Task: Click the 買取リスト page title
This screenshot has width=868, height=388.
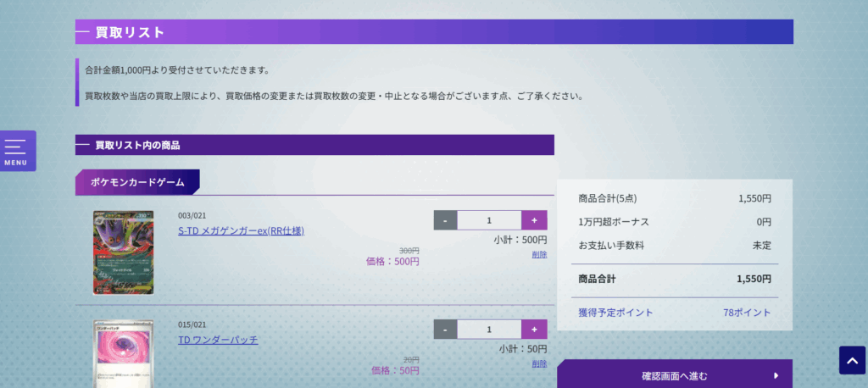Action: pyautogui.click(x=130, y=32)
